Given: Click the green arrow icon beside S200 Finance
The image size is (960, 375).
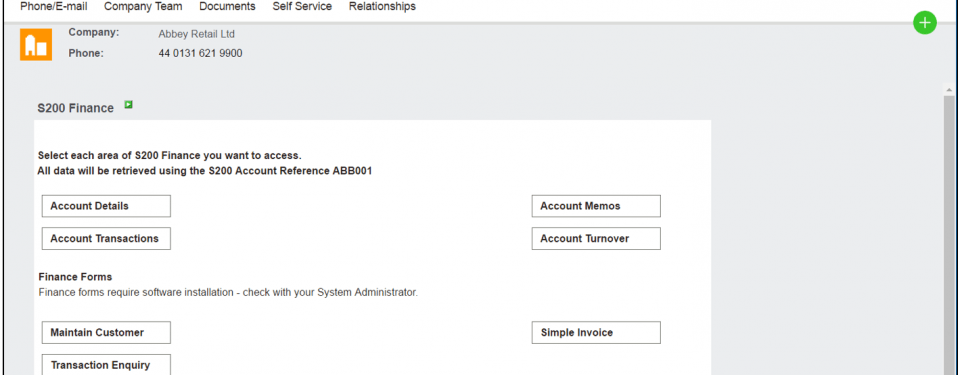Looking at the screenshot, I should [x=128, y=105].
